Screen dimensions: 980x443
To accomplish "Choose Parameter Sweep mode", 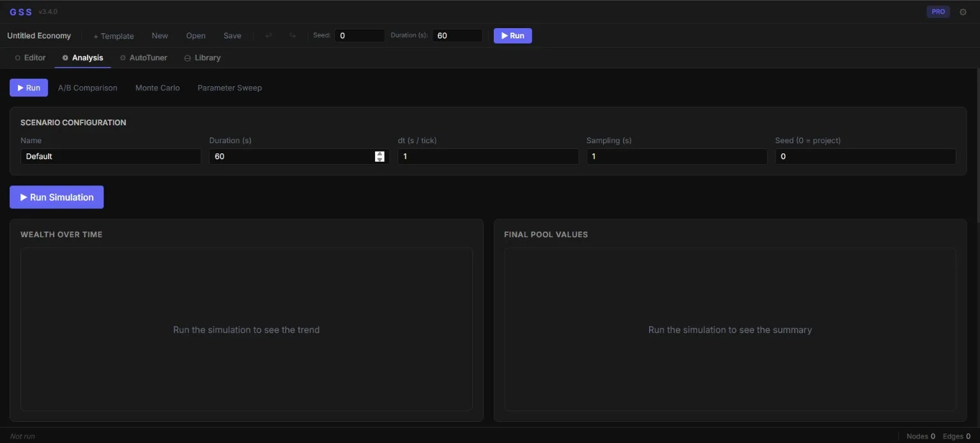I will click(x=229, y=88).
